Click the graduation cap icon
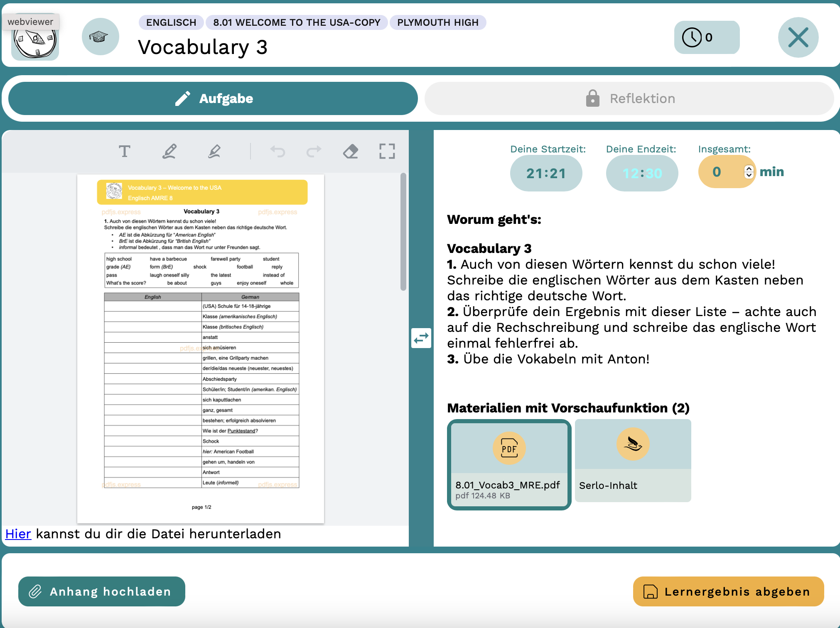 click(x=100, y=37)
